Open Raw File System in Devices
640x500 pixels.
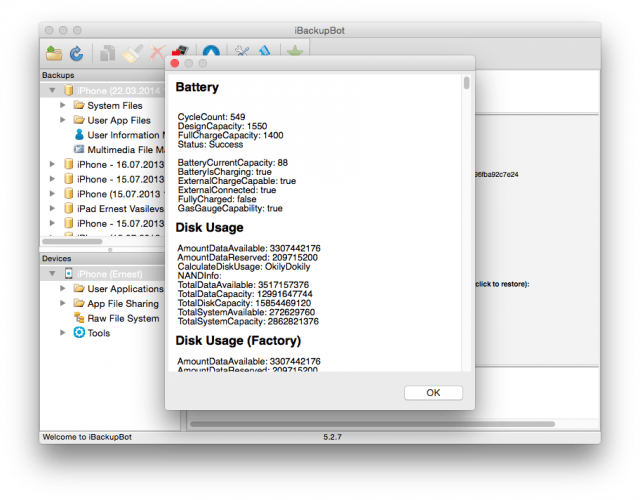[x=122, y=319]
